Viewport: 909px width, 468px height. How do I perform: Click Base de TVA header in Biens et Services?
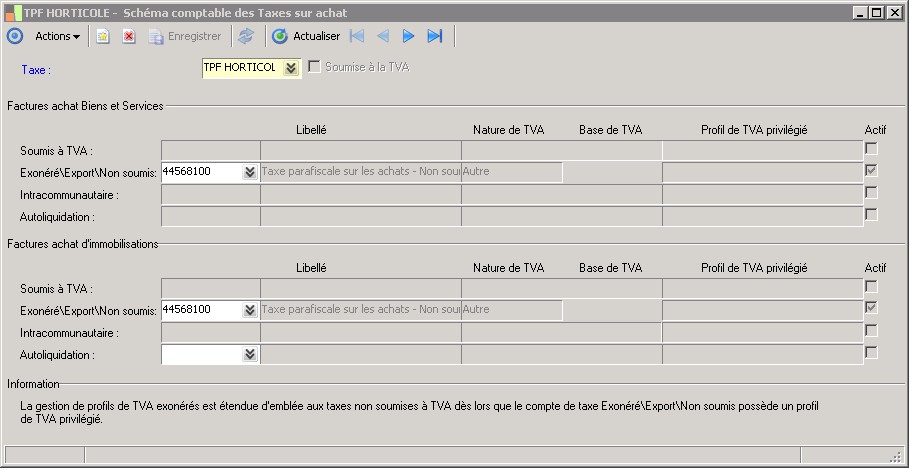click(x=610, y=130)
